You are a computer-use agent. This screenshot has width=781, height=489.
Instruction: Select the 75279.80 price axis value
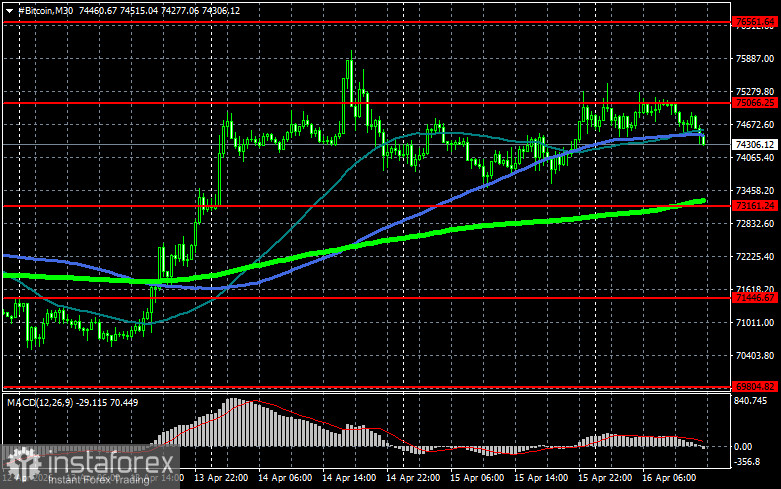click(755, 92)
